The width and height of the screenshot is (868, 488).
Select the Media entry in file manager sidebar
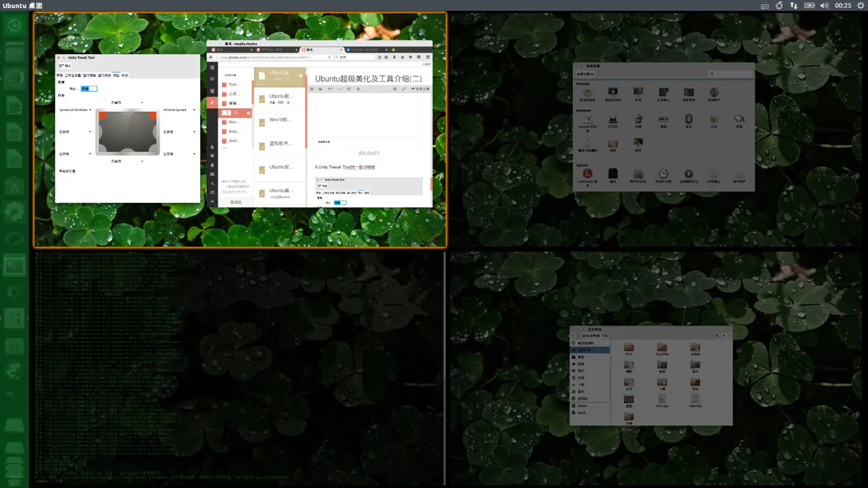(582, 406)
